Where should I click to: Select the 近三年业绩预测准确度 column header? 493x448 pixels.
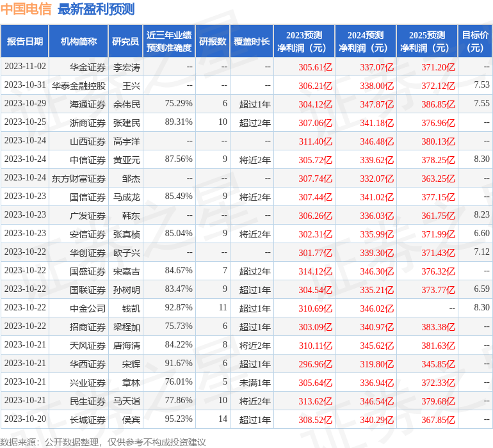(x=169, y=41)
